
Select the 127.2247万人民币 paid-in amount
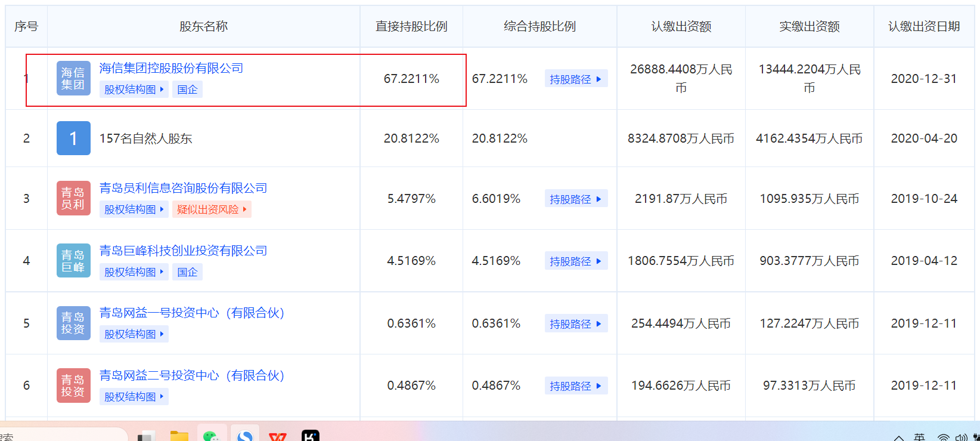click(x=810, y=323)
